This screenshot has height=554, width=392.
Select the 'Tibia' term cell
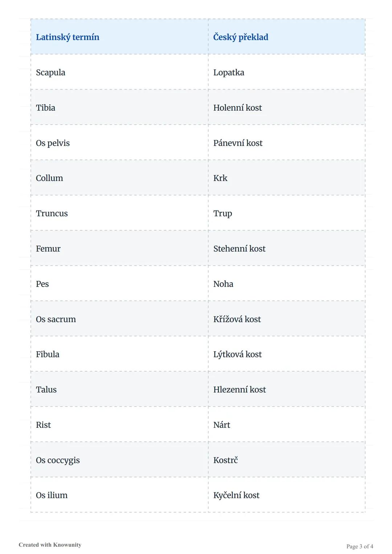46,108
